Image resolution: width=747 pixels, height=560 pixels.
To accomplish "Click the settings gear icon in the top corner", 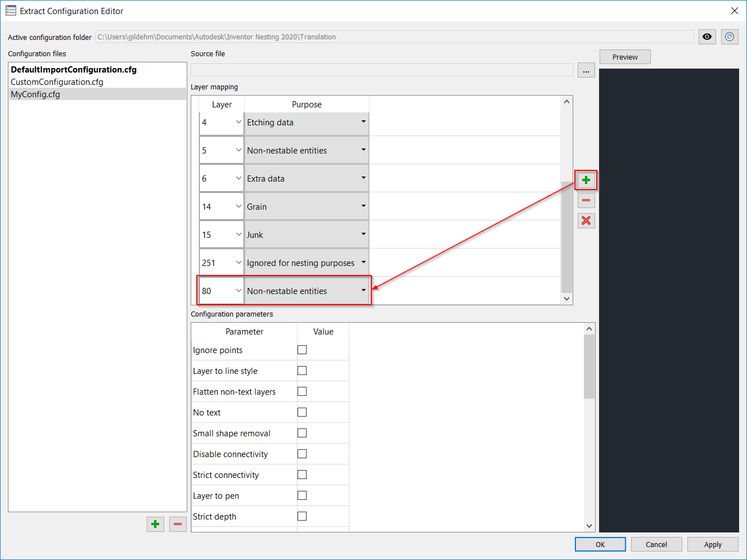I will point(730,36).
